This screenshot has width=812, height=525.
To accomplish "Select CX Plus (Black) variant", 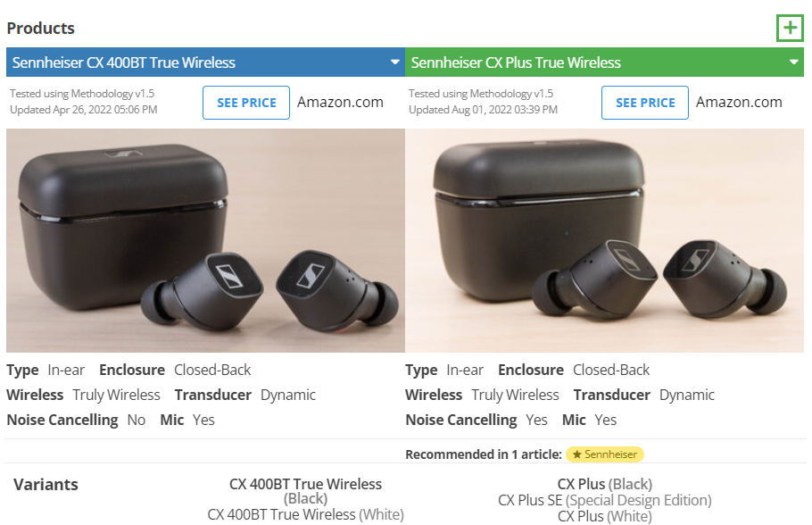I will coord(604,484).
